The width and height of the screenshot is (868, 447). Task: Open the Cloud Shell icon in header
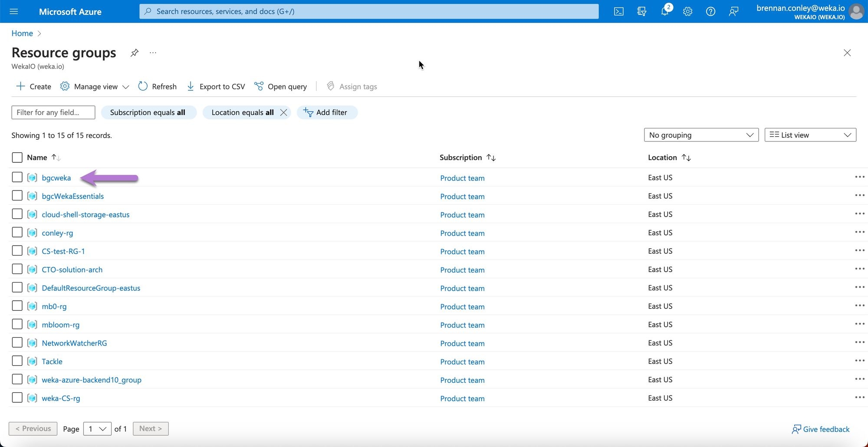point(618,12)
